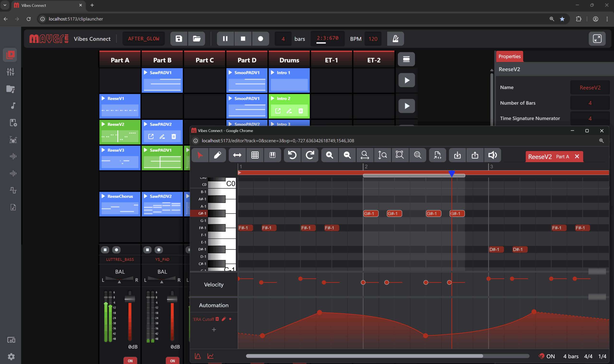Open the mixer sliders icon in sidebar

[x=10, y=72]
